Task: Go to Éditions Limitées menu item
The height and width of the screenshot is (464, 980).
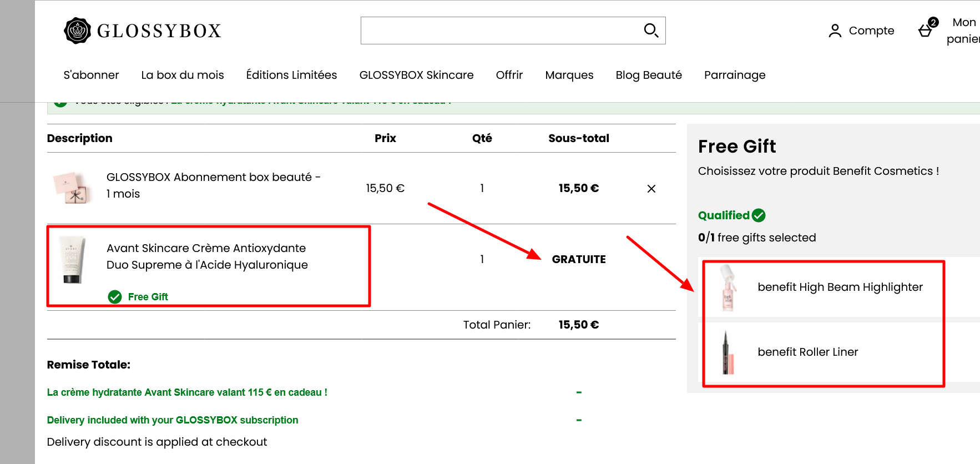Action: pyautogui.click(x=291, y=75)
